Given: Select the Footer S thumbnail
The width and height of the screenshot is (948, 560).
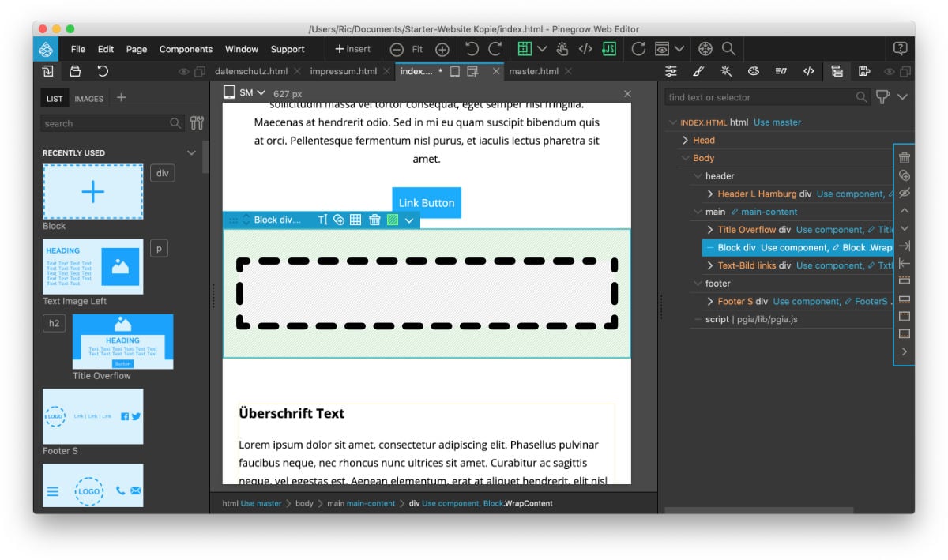Looking at the screenshot, I should (92, 416).
